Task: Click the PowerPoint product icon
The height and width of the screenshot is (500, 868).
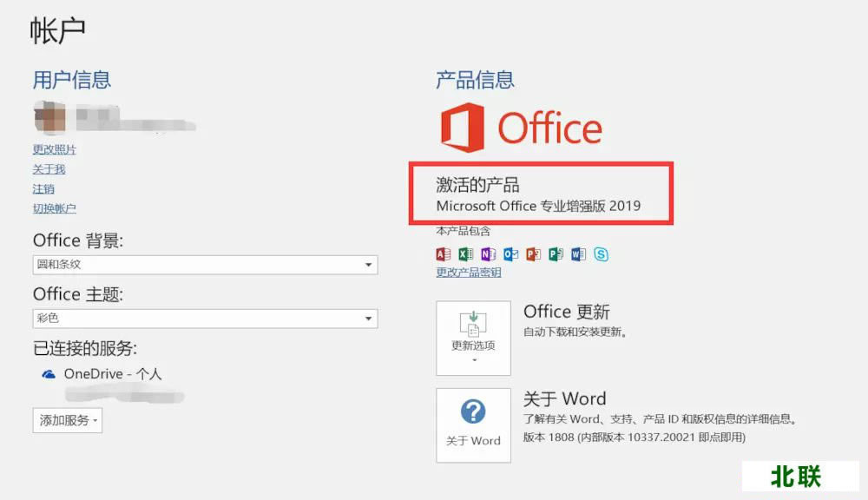Action: [534, 254]
